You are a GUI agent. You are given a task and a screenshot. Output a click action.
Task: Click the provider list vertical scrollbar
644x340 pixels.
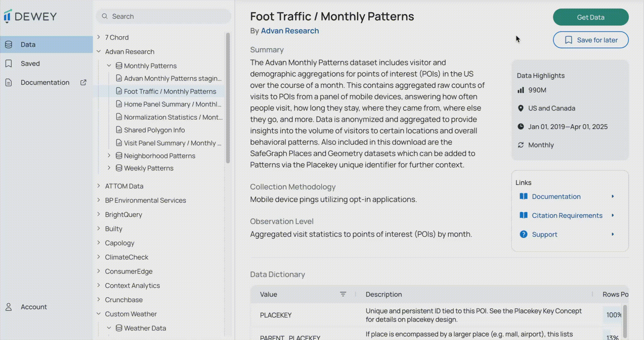pos(228,98)
